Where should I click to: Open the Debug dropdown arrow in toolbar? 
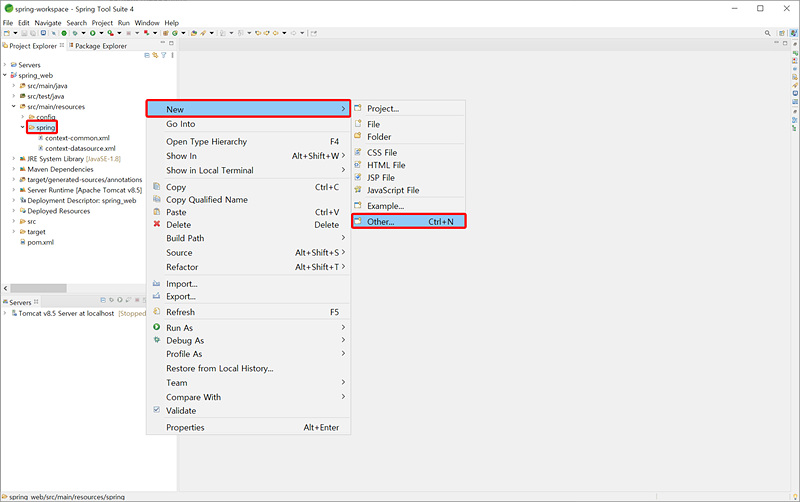click(x=83, y=33)
